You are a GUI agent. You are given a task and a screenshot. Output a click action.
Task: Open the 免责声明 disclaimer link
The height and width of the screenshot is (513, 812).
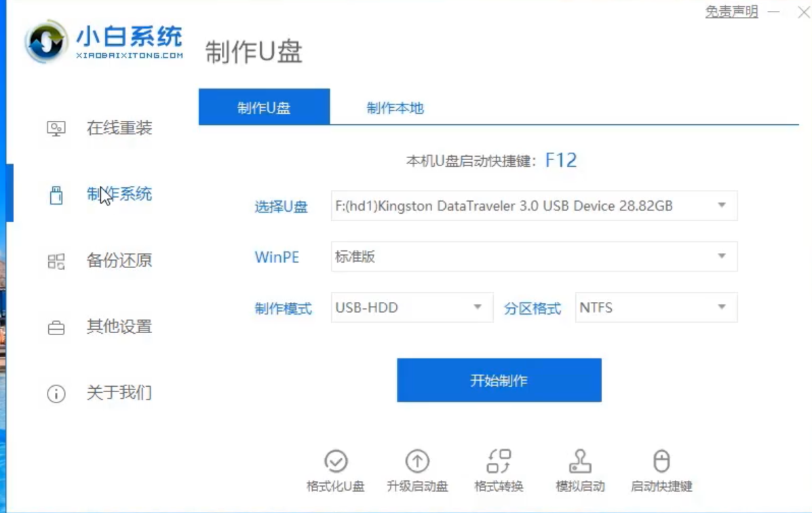(x=731, y=12)
